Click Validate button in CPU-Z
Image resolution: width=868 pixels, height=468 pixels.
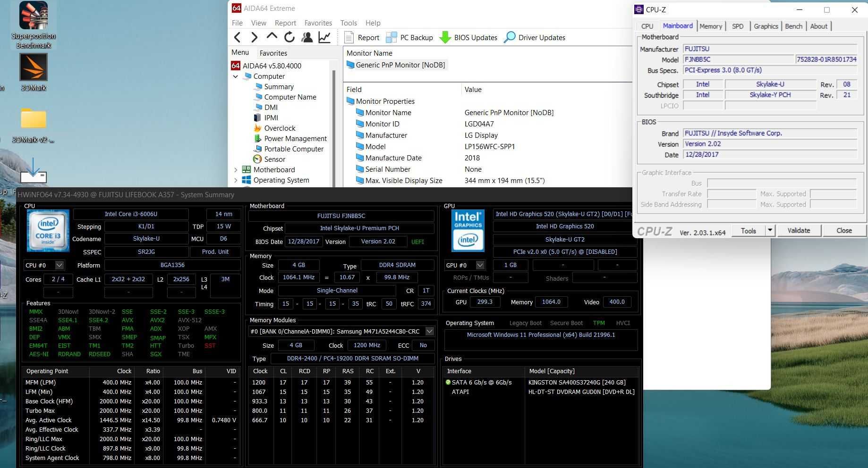click(799, 230)
